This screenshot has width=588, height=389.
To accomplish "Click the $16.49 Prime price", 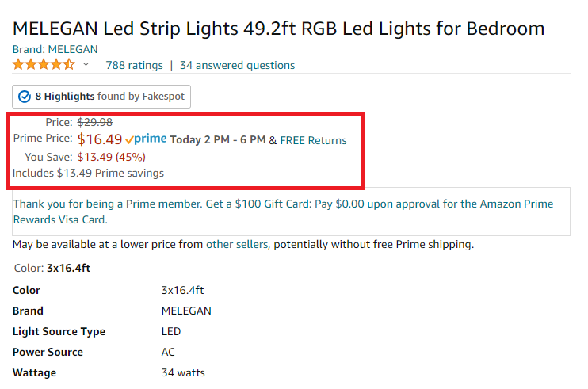I will coord(100,139).
